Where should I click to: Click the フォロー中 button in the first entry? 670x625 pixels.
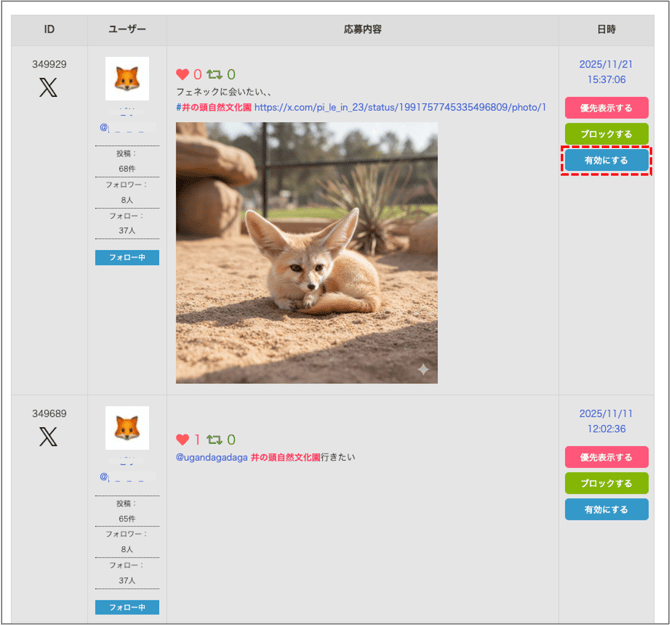(127, 258)
